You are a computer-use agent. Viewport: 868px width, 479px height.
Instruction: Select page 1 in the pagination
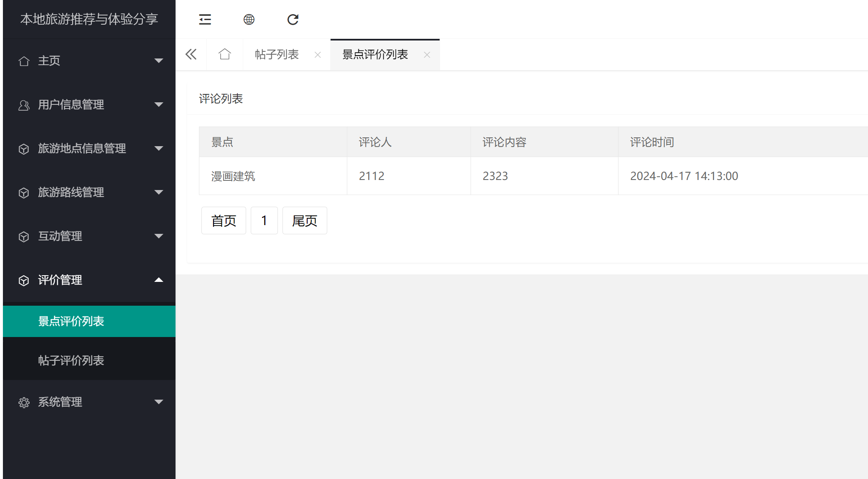tap(264, 220)
